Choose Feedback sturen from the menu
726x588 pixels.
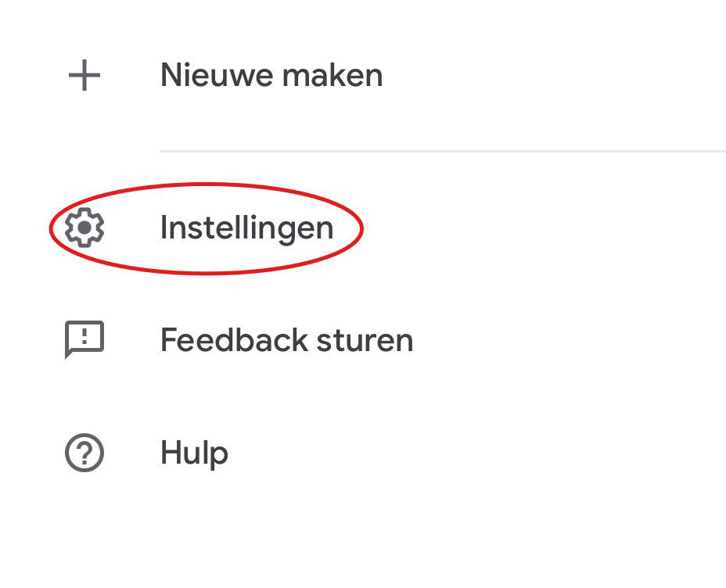286,341
